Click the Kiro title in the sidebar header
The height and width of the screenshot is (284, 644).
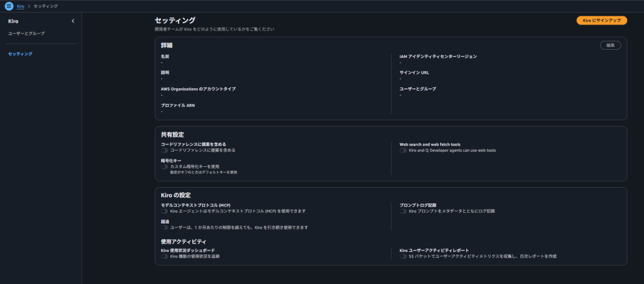tap(13, 21)
